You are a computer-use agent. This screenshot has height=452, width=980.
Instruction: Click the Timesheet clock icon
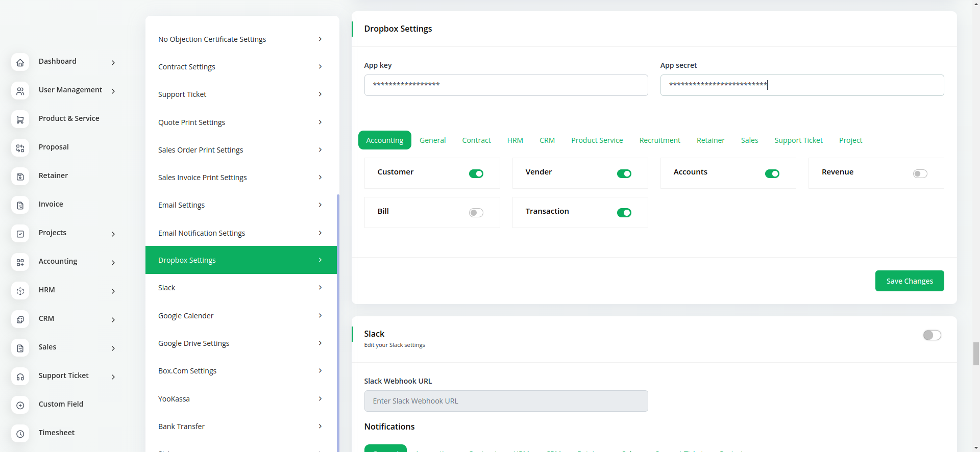click(20, 434)
